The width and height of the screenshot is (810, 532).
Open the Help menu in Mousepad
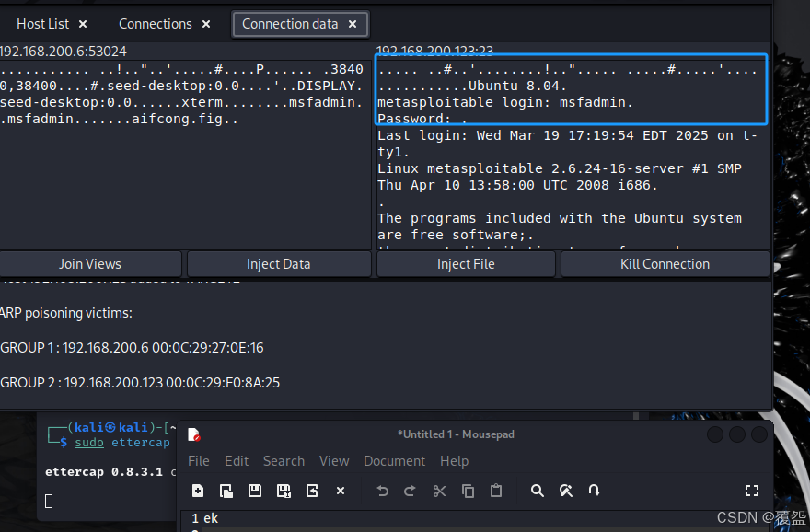pyautogui.click(x=454, y=461)
